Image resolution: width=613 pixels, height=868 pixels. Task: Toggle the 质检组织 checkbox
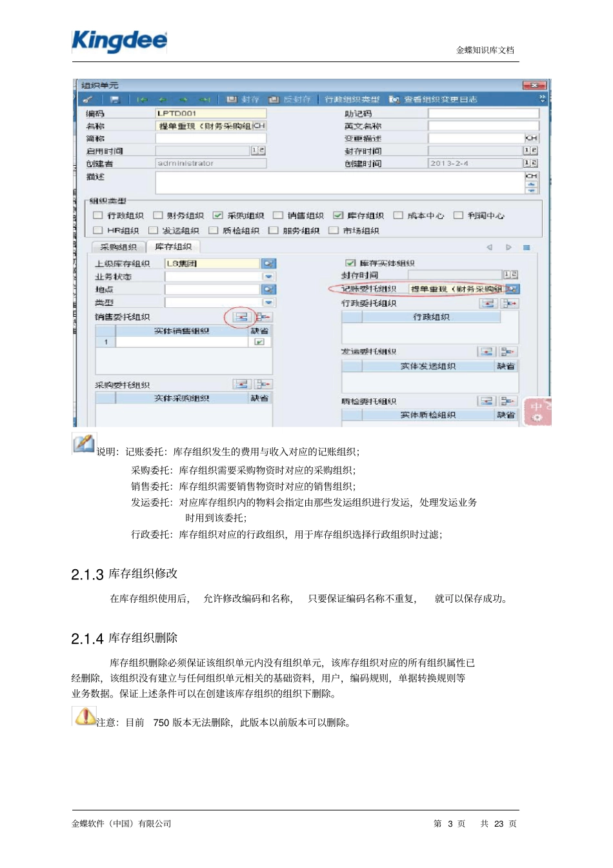coord(214,230)
